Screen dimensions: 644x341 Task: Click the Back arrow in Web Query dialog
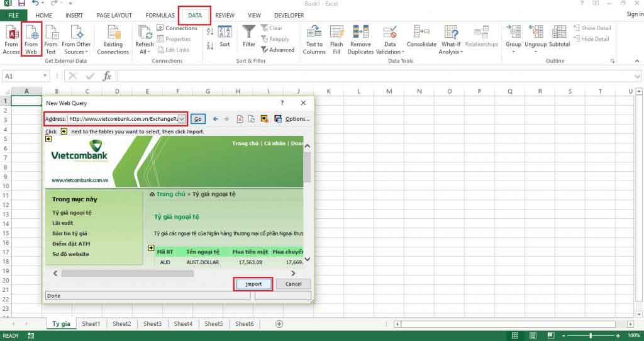(x=215, y=119)
